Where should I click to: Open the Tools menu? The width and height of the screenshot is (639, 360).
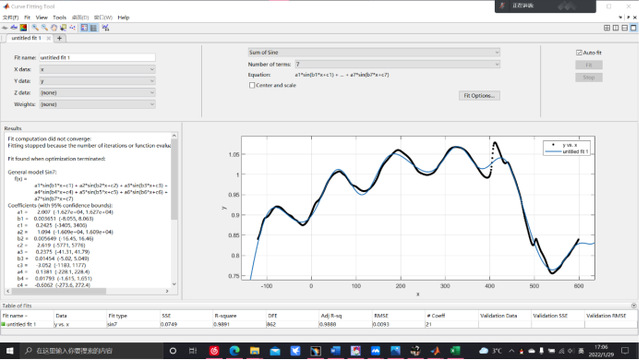point(59,18)
